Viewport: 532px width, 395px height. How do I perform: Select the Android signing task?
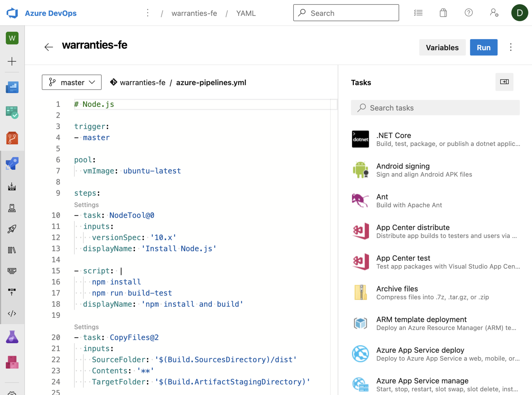[435, 170]
